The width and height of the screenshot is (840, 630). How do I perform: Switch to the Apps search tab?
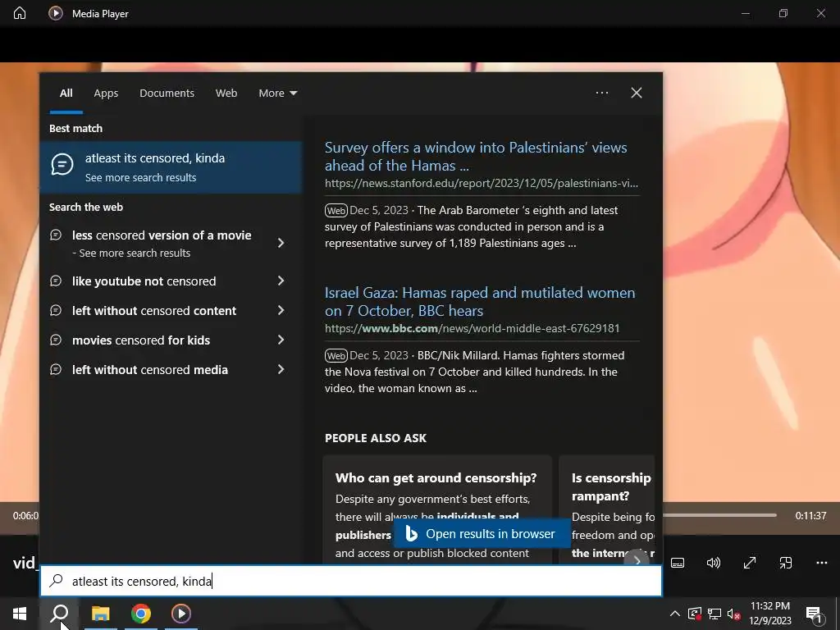coord(106,94)
